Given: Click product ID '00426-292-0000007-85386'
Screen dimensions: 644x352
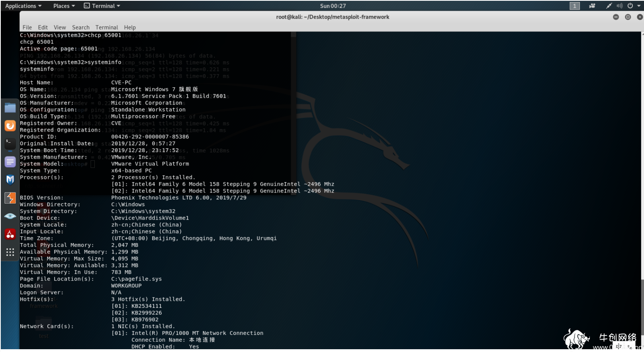Looking at the screenshot, I should [150, 137].
